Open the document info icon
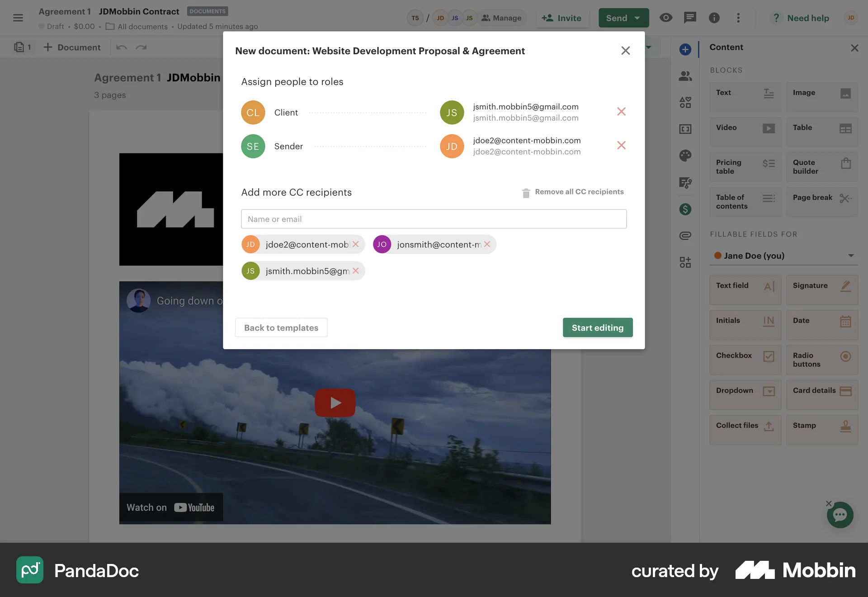Image resolution: width=868 pixels, height=597 pixels. pyautogui.click(x=714, y=18)
